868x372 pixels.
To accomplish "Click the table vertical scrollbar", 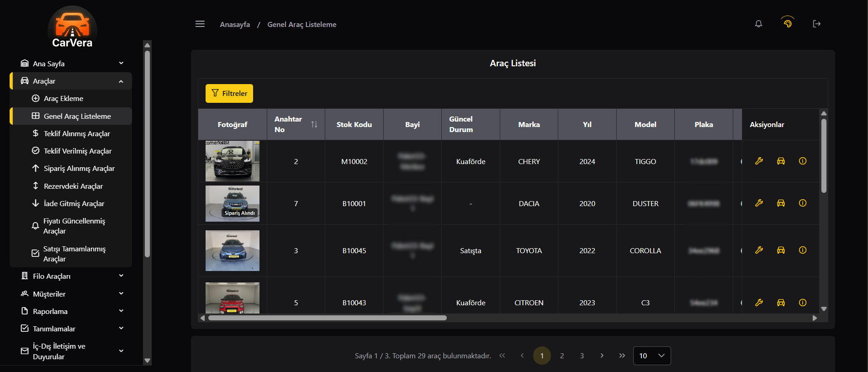I will [824, 155].
